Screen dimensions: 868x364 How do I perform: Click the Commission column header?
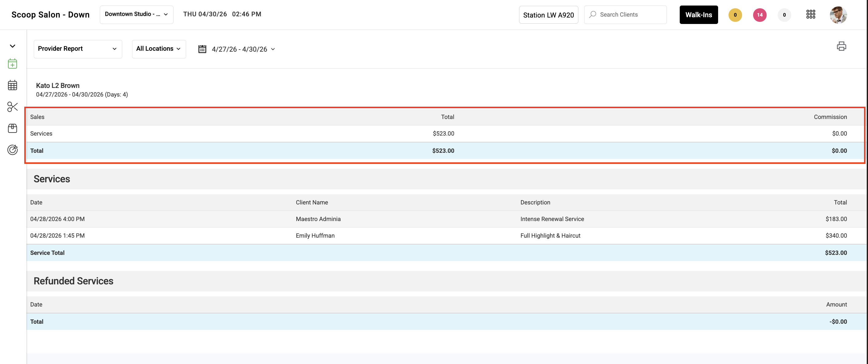click(x=830, y=117)
